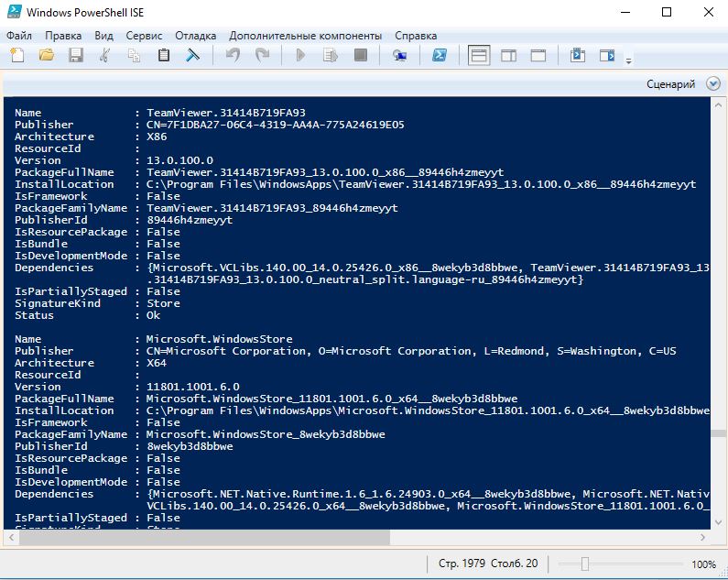
Task: Click the scroll down arrow of the console
Action: pos(719,522)
